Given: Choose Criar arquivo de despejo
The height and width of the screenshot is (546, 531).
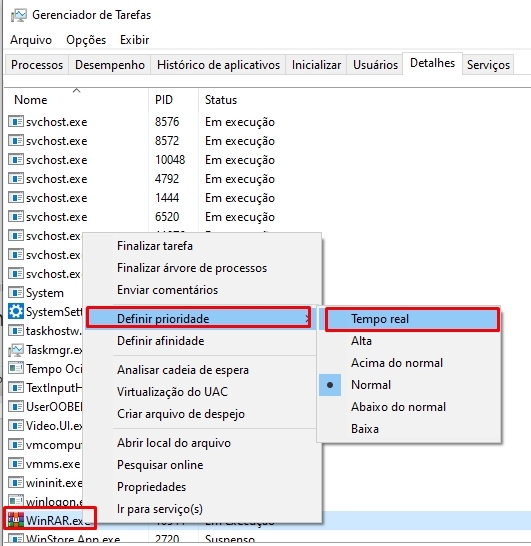Looking at the screenshot, I should point(202,414).
